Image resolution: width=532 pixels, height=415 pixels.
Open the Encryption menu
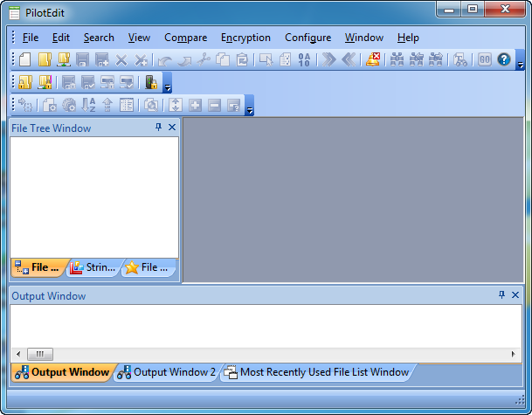tap(245, 38)
